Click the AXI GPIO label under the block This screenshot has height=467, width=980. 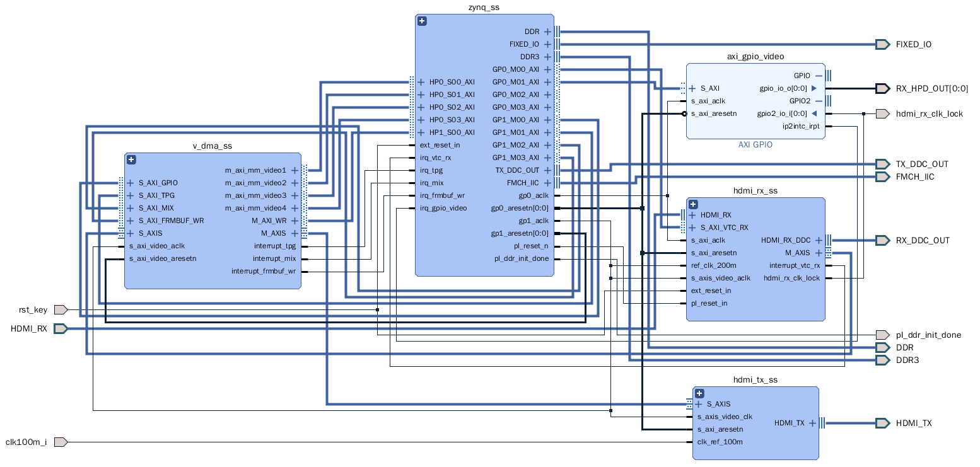(755, 144)
